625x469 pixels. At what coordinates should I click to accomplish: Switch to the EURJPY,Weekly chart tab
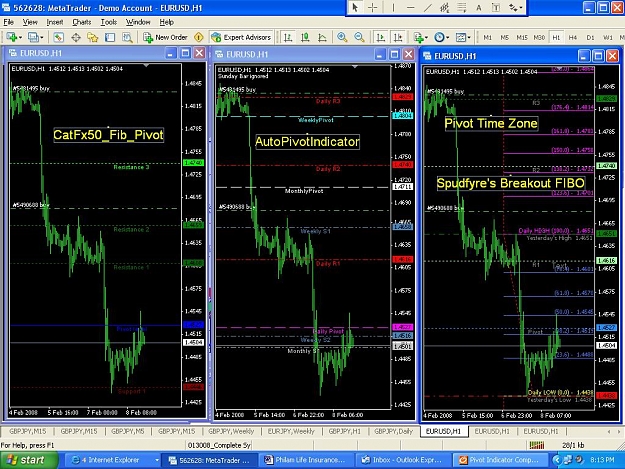coord(291,431)
